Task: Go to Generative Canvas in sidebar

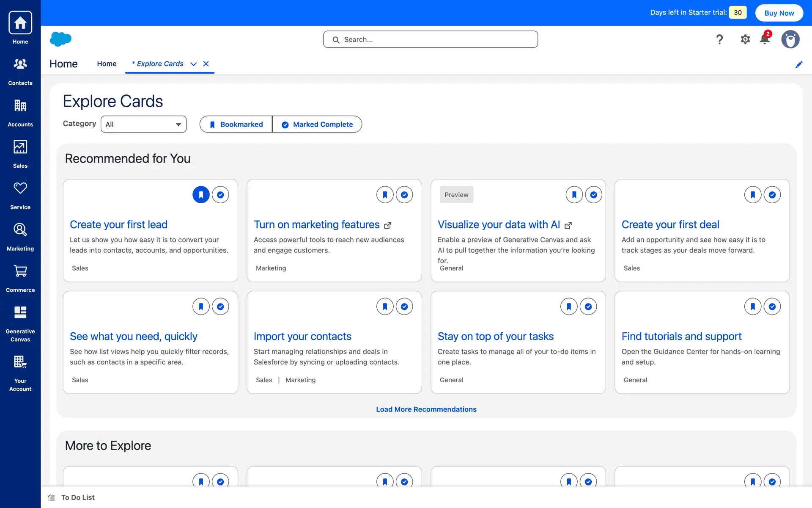Action: point(20,322)
